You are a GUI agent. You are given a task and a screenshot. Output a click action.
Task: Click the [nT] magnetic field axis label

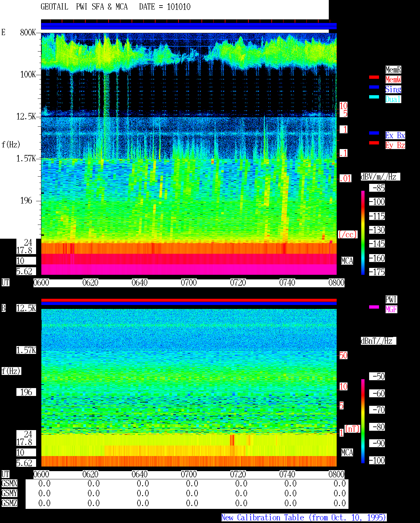coord(352,429)
